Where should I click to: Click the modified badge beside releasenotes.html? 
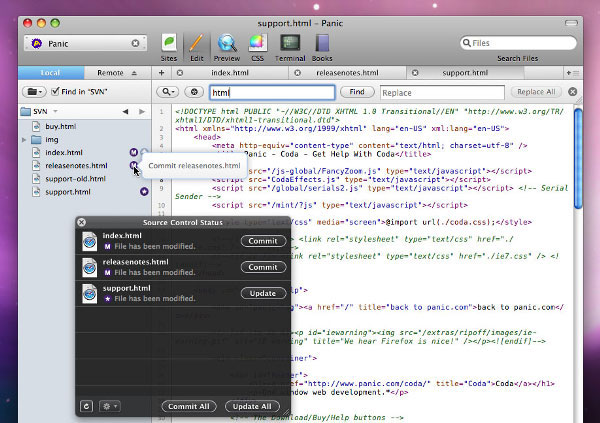133,165
